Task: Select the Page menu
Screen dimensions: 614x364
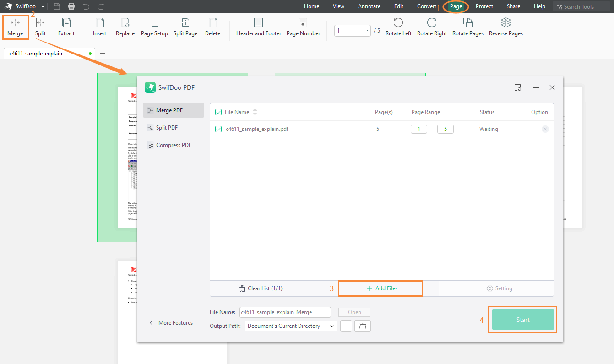Action: (456, 6)
